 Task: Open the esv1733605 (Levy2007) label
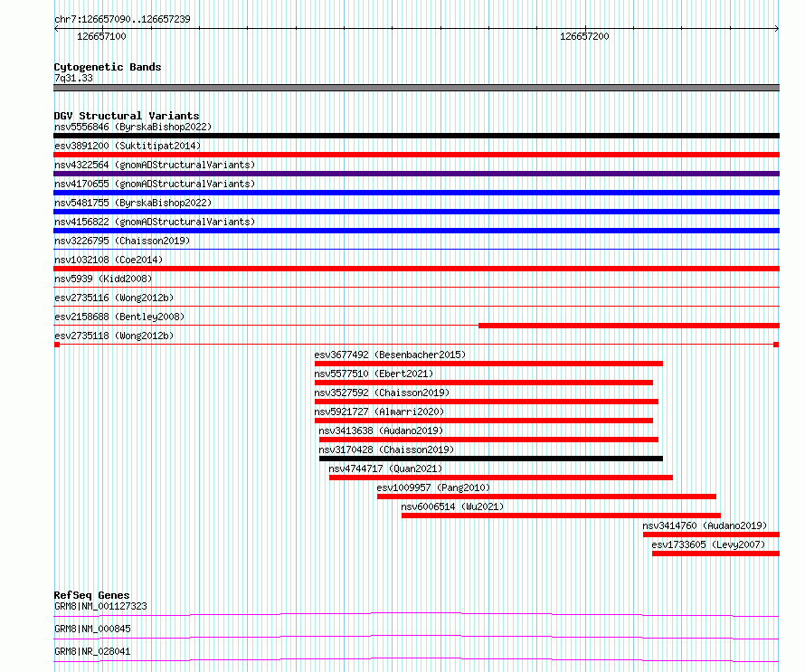708,544
